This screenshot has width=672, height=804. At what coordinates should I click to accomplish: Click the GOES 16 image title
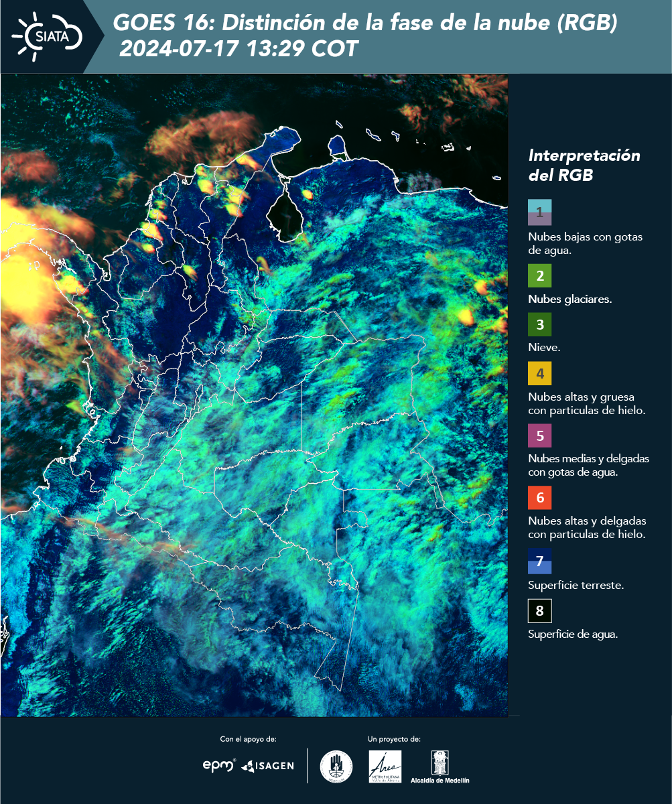tap(365, 23)
